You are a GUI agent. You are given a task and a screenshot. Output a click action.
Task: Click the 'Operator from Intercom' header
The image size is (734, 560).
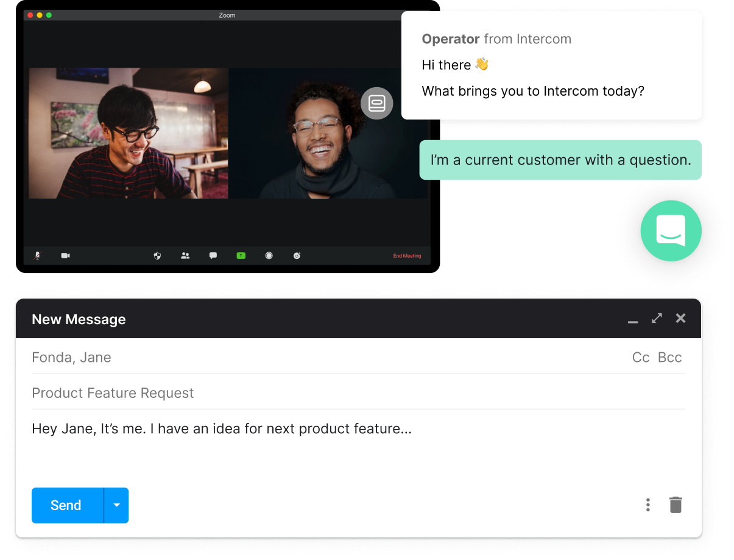496,39
